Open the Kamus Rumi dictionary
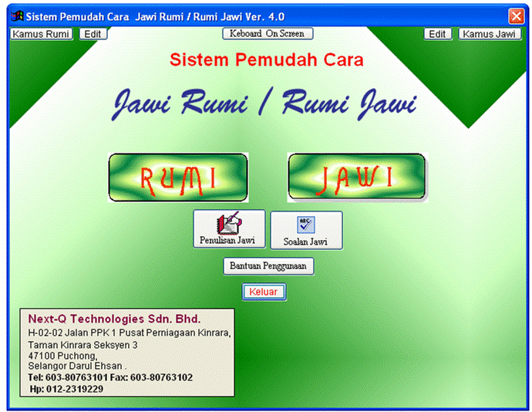Screen dimensions: 532x412 pos(41,34)
